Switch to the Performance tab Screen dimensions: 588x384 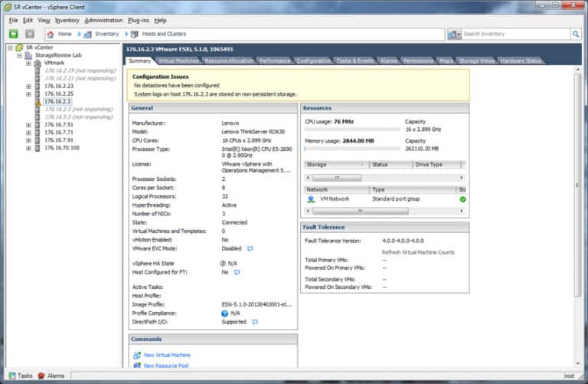[275, 61]
